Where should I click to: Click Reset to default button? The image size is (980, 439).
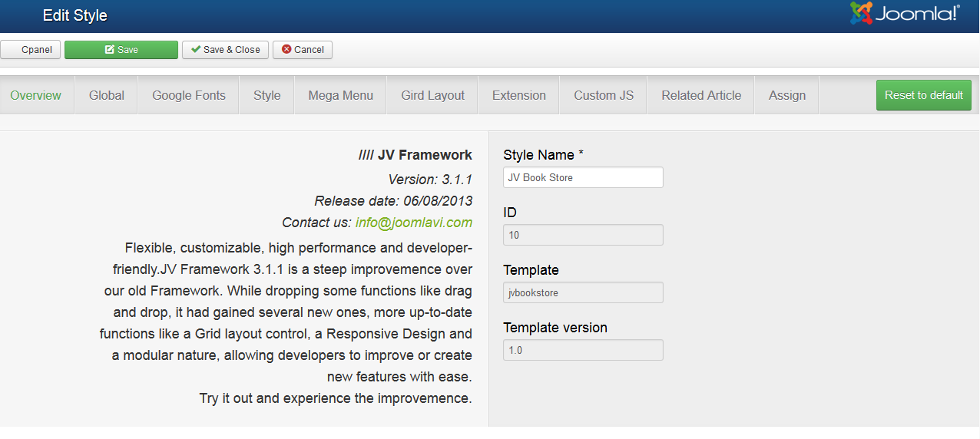[924, 95]
